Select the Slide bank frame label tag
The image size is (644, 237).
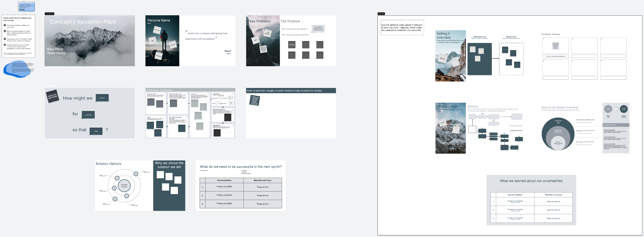381,14
